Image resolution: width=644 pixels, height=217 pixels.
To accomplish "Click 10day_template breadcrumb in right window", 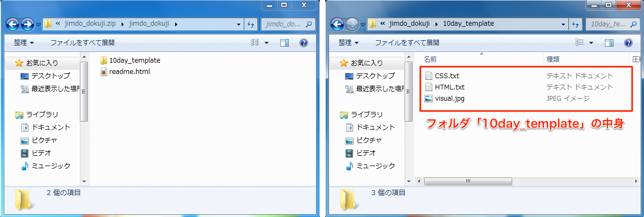I will click(x=468, y=24).
